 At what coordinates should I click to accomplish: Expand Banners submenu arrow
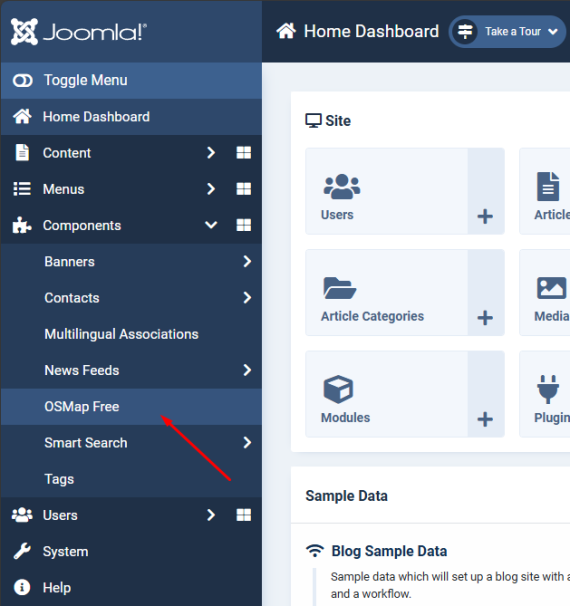click(247, 262)
